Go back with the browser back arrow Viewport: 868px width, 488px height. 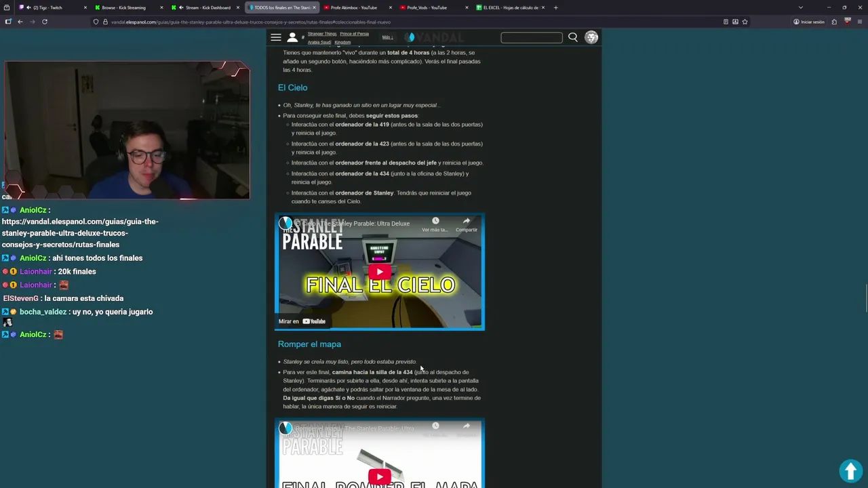[20, 22]
